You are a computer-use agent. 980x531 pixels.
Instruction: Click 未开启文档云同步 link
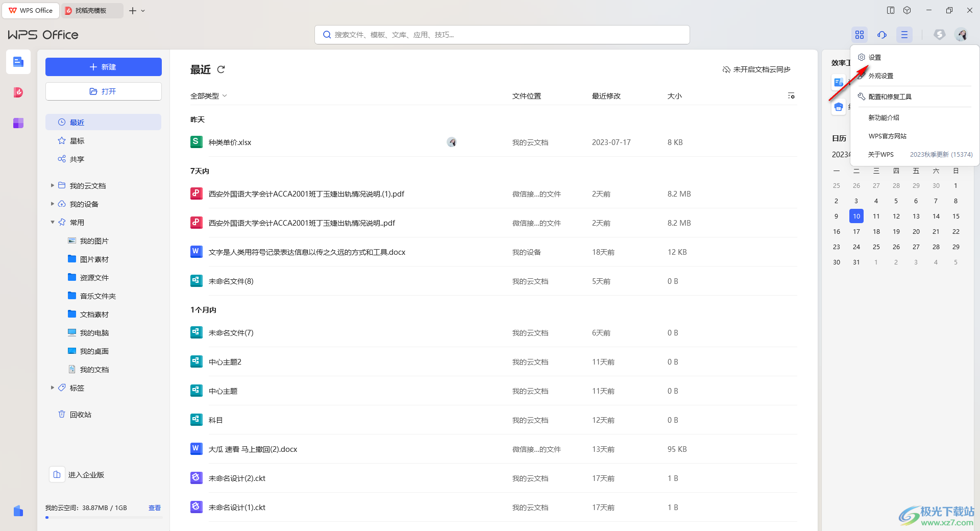(x=756, y=69)
